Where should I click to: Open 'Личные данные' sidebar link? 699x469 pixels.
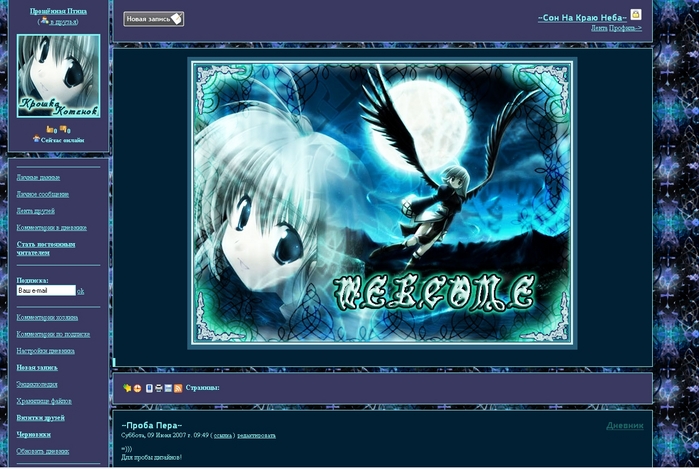pyautogui.click(x=38, y=177)
